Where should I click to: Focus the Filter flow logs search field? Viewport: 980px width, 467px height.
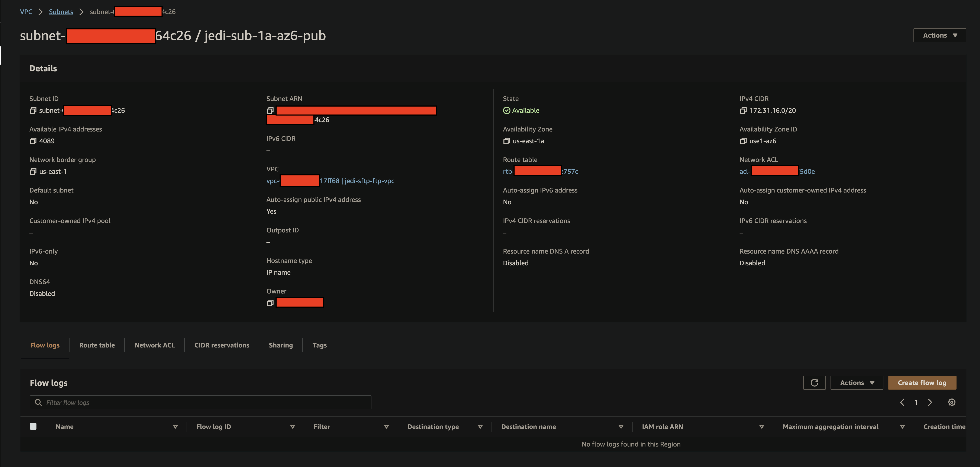pos(200,402)
